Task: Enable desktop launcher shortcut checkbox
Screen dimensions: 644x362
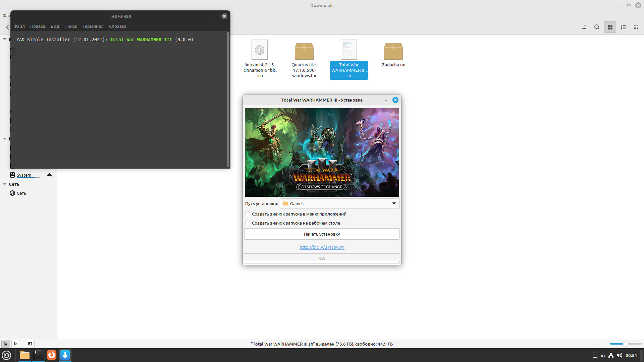Action: pos(248,223)
